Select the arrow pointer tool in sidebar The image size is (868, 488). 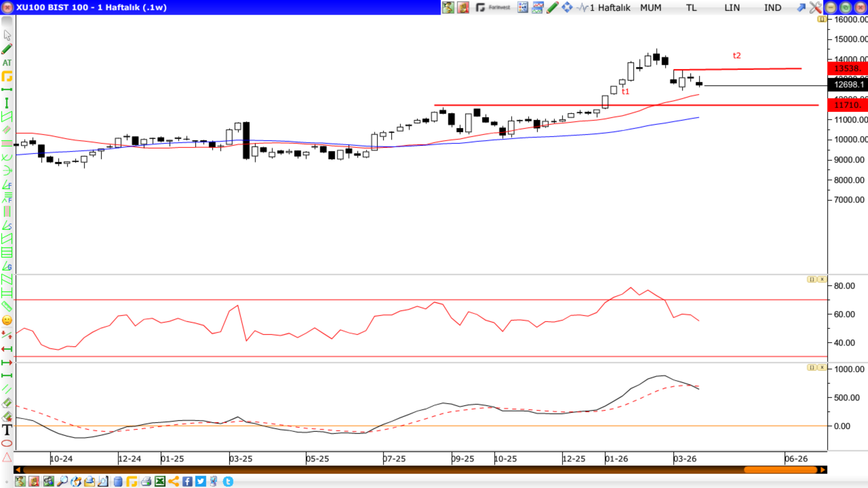coord(7,35)
